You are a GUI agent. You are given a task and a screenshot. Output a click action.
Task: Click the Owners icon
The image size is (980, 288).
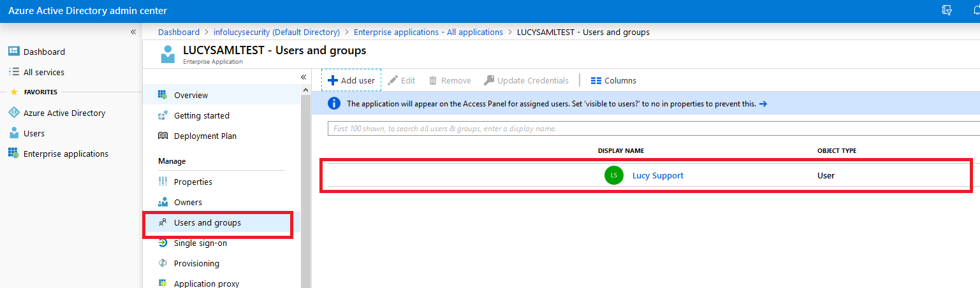[x=163, y=202]
